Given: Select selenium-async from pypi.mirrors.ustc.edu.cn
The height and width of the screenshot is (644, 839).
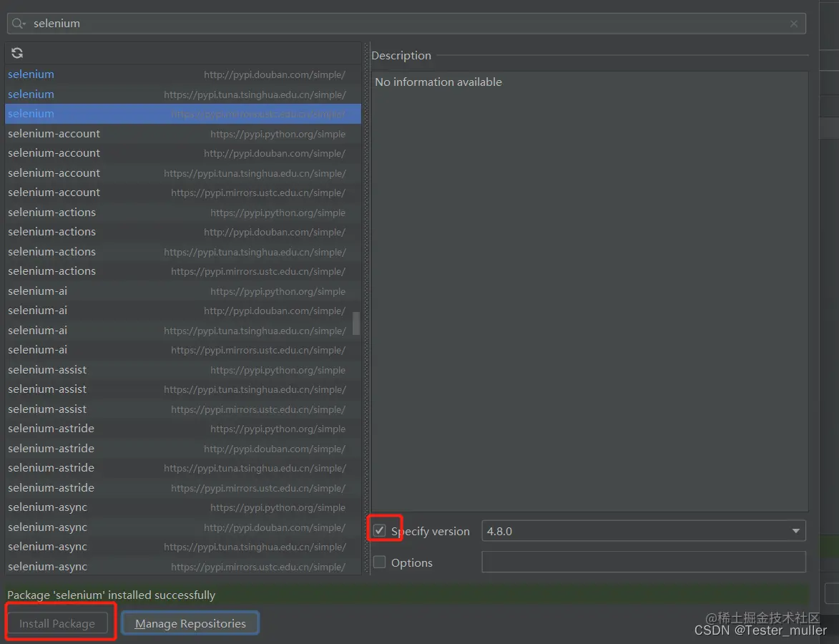Looking at the screenshot, I should click(183, 567).
